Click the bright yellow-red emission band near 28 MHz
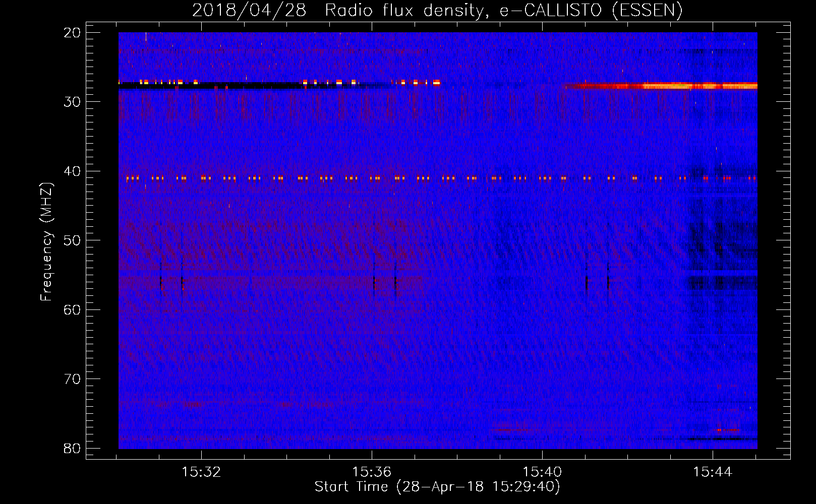Screen dimensions: 816x504 coord(661,86)
